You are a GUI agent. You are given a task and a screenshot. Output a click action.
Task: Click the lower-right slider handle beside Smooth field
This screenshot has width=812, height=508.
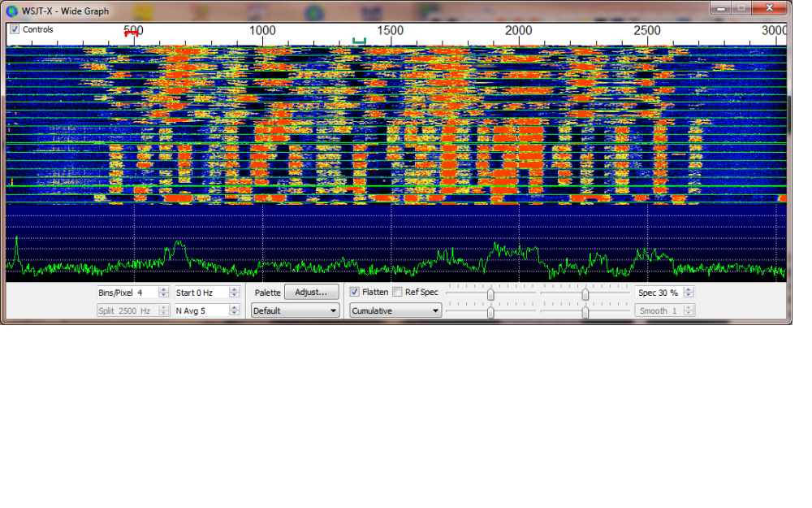click(x=585, y=312)
